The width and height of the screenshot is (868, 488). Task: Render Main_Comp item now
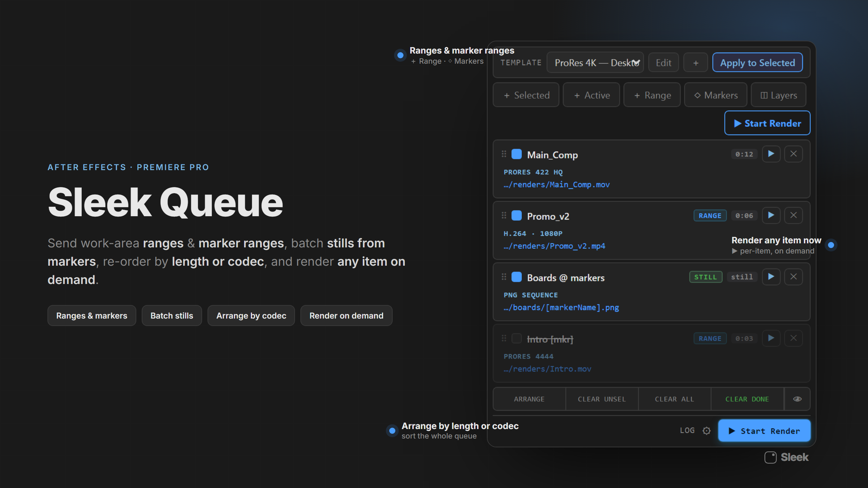point(771,154)
